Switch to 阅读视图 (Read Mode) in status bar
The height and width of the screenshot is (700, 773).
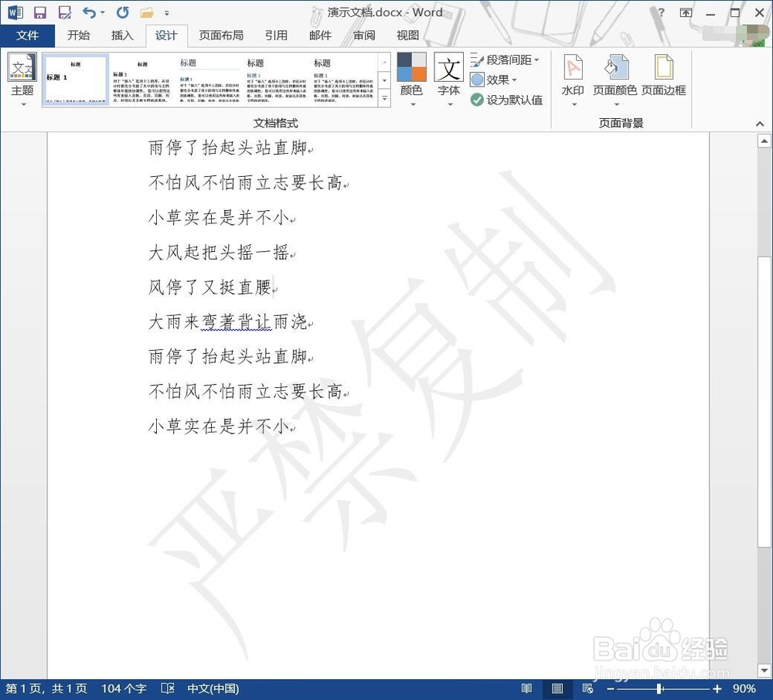[x=526, y=688]
